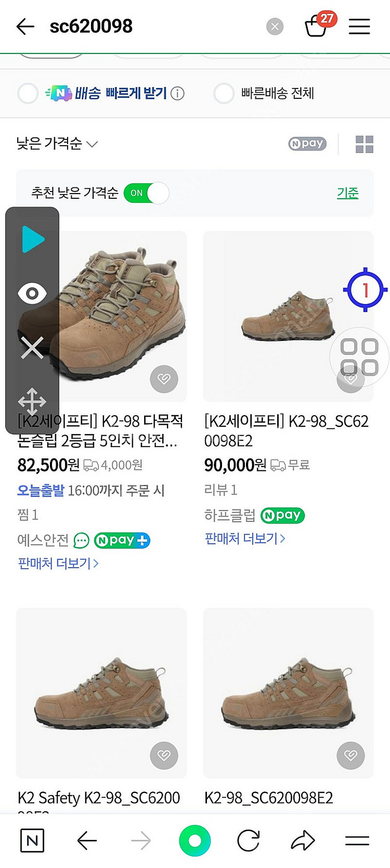Close the floating panel with X icon

pos(32,348)
